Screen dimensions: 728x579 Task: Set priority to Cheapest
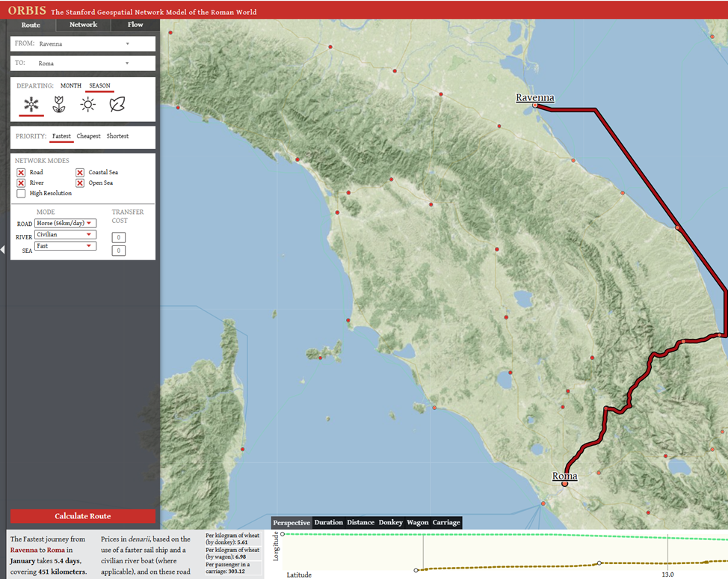(88, 136)
